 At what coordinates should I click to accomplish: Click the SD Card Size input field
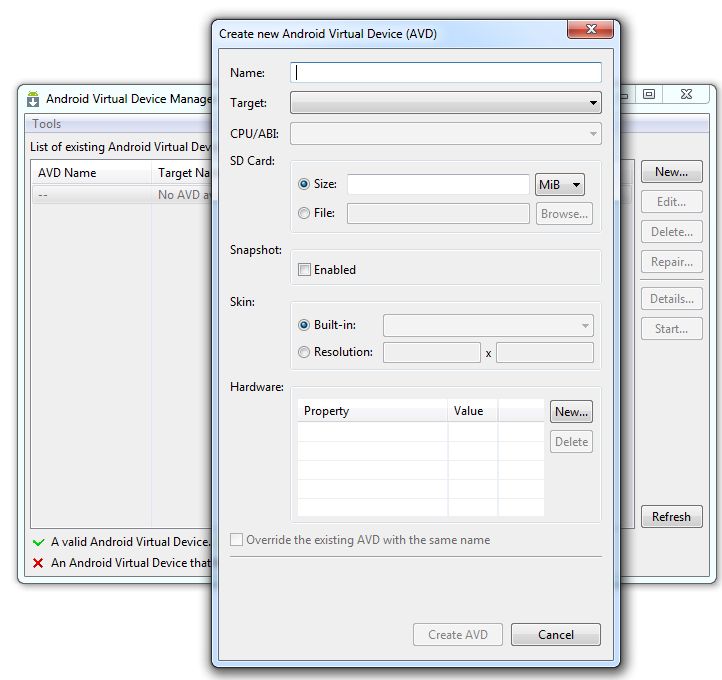[438, 185]
